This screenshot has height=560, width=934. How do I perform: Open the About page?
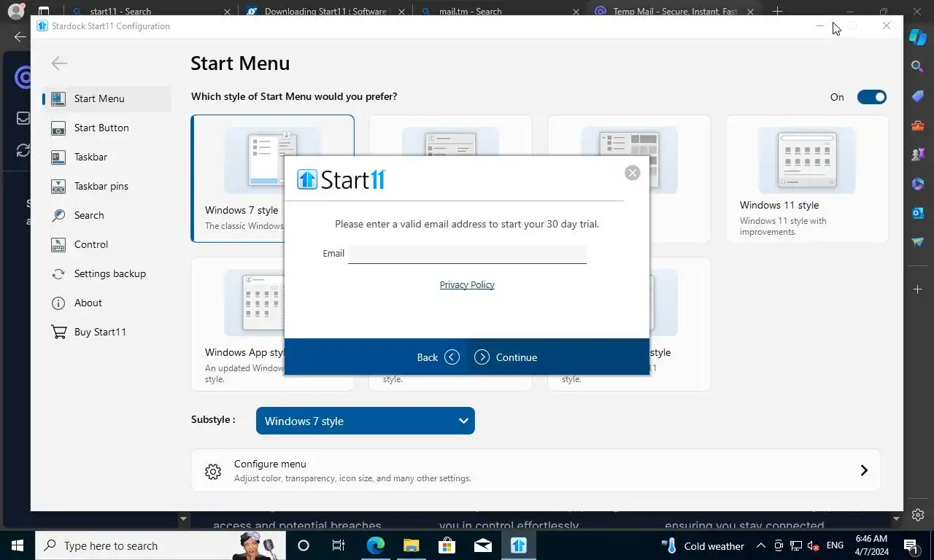click(107, 303)
